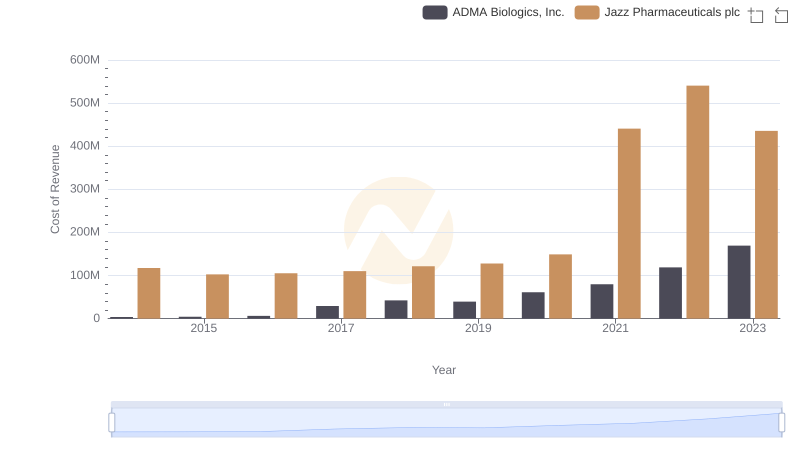The height and width of the screenshot is (461, 800).
Task: Click the 600M y-axis label
Action: (85, 60)
